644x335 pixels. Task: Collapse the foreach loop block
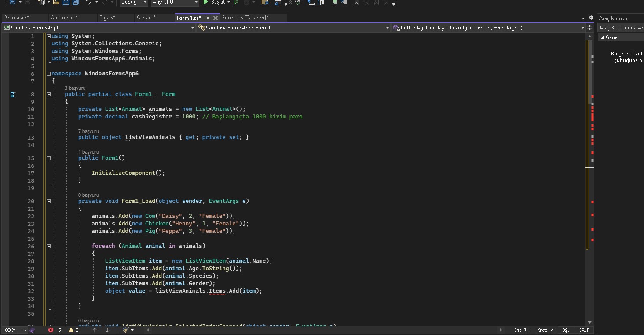48,246
